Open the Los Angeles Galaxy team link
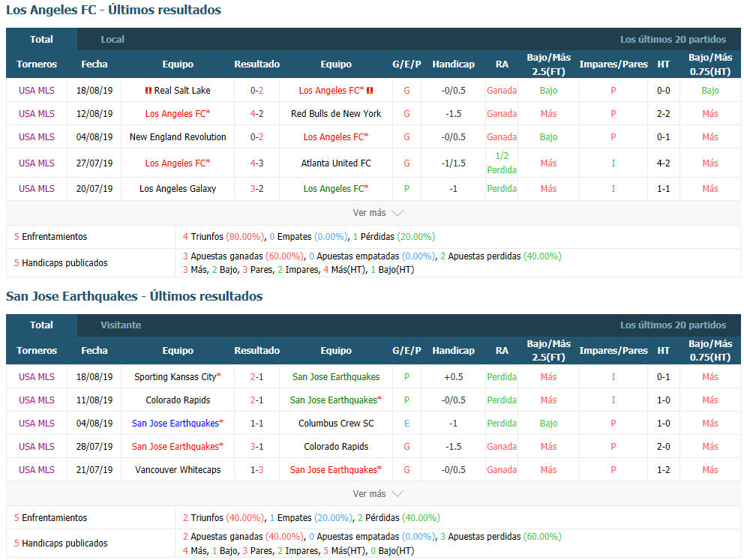This screenshot has height=560, width=744. (178, 189)
